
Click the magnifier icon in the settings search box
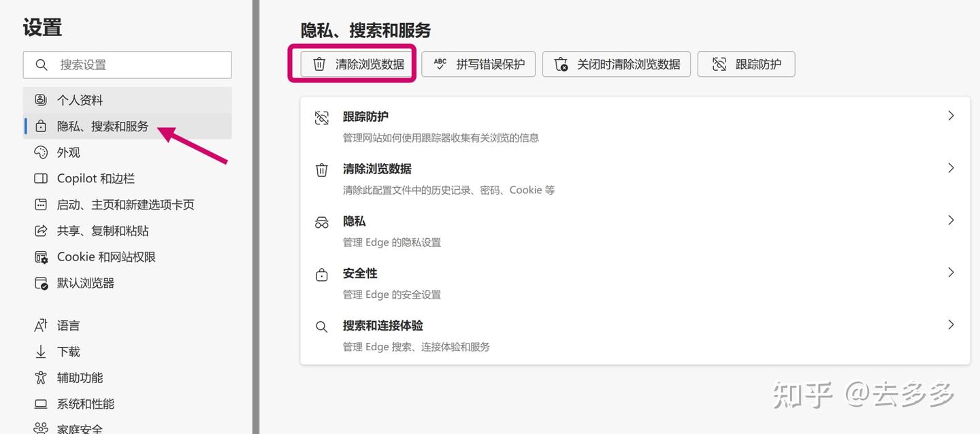coord(42,65)
